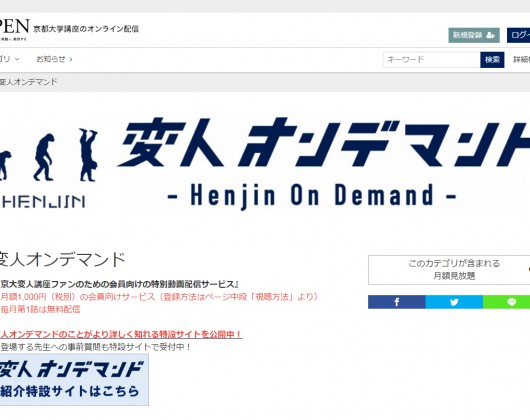Click the 月額1,000円 pricing text line
The image size is (530, 420).
160,297
